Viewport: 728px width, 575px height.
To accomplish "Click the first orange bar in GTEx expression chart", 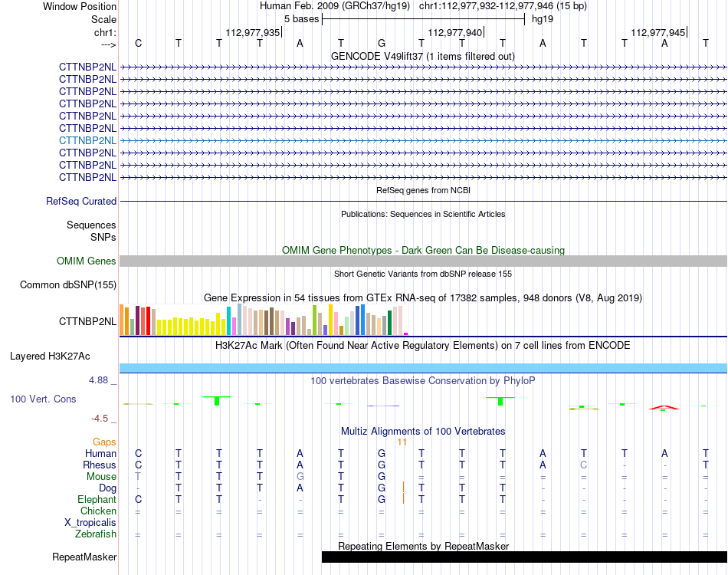I will (x=122, y=320).
